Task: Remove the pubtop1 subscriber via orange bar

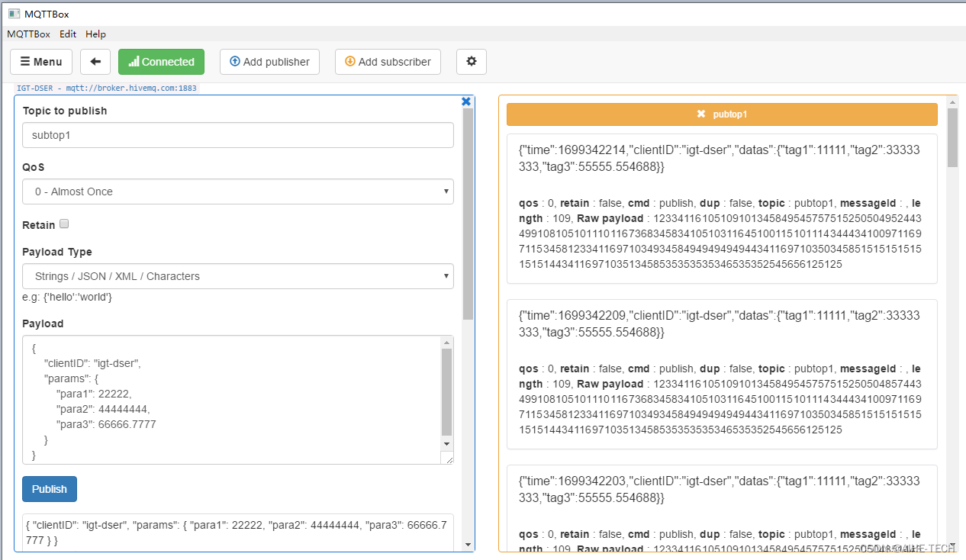Action: (x=722, y=114)
